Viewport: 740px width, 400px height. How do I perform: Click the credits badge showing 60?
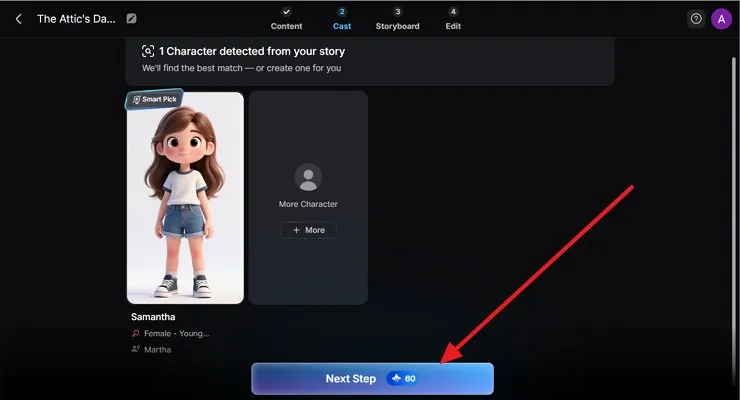click(x=403, y=378)
